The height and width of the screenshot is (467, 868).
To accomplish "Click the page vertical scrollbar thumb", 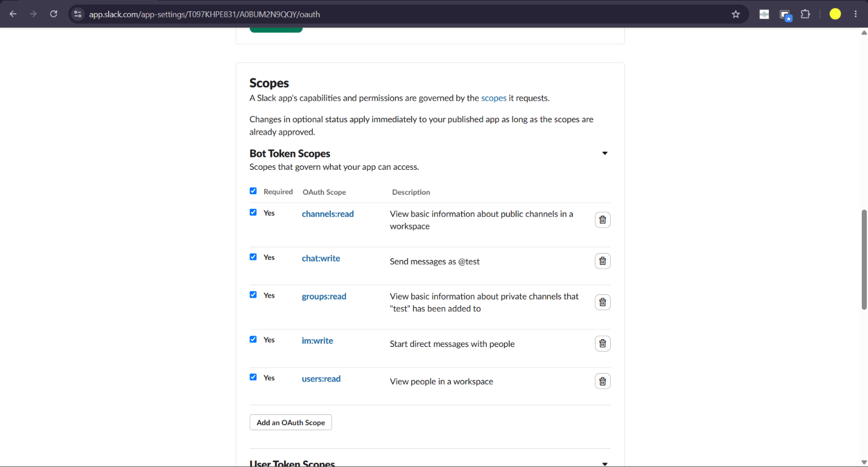I will pos(863,259).
